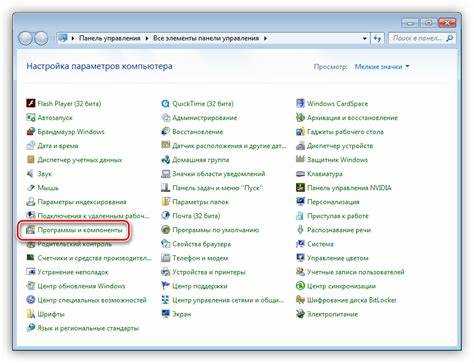The width and height of the screenshot is (474, 363).
Task: Open Телефон и модем link
Action: [x=200, y=258]
